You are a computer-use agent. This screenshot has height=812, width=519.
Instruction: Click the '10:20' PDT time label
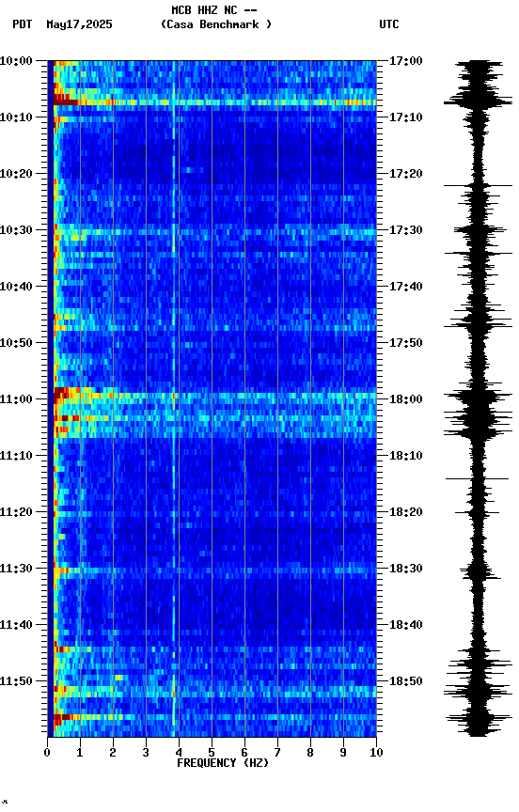click(16, 174)
